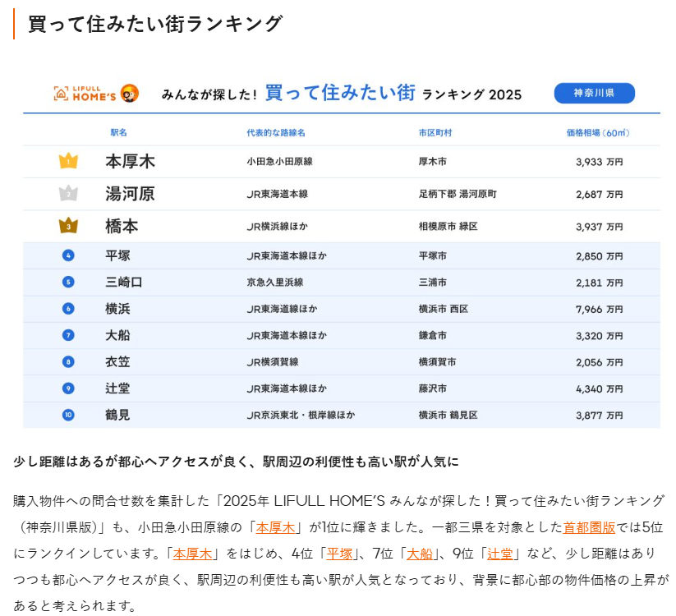Click station name 鶴見 in the table

pos(117,415)
